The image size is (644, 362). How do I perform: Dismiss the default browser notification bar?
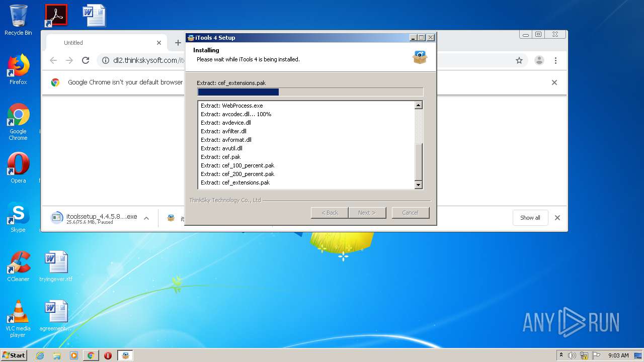point(554,82)
